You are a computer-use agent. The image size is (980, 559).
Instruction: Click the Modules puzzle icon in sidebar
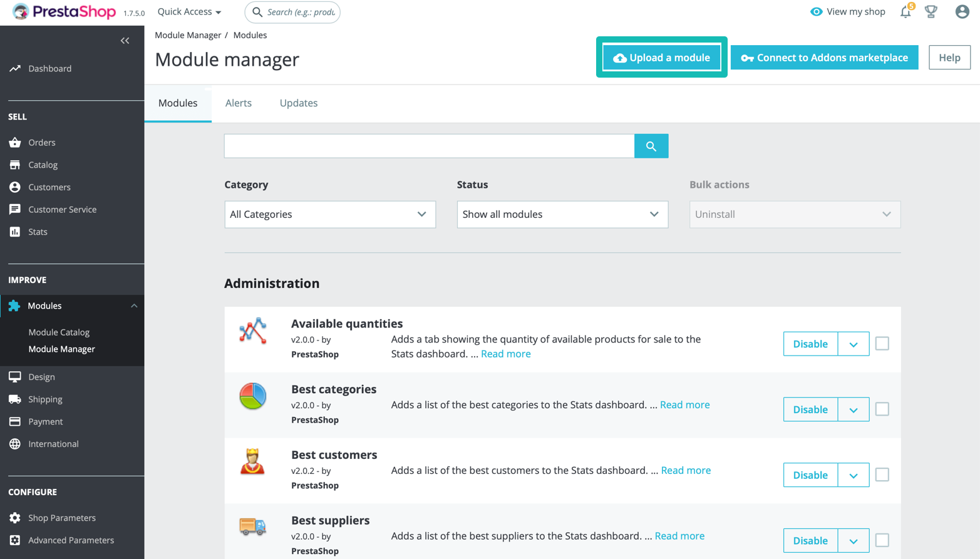point(14,305)
